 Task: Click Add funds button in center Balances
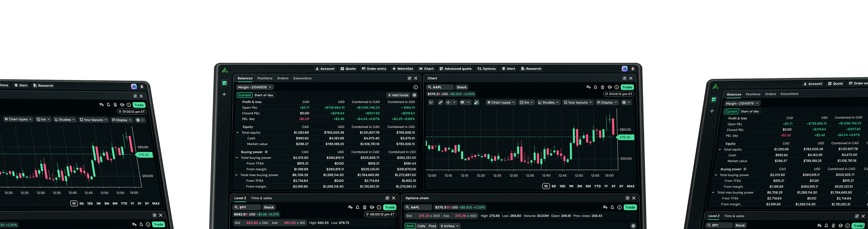pyautogui.click(x=398, y=95)
